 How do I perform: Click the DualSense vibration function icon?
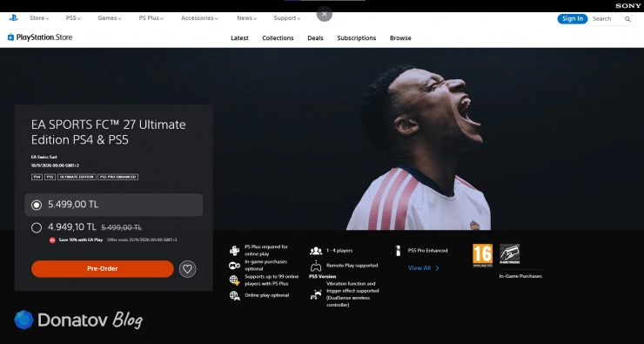click(x=316, y=294)
